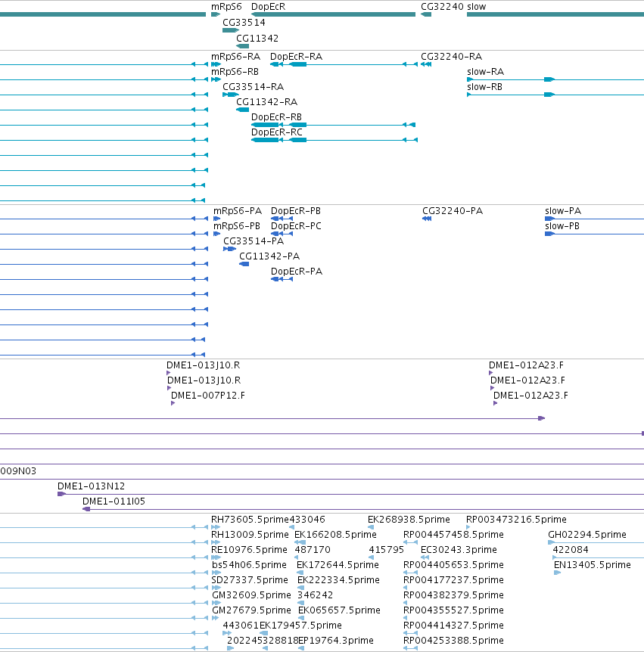Select the DopEcR-RA transcript label

pyautogui.click(x=296, y=57)
